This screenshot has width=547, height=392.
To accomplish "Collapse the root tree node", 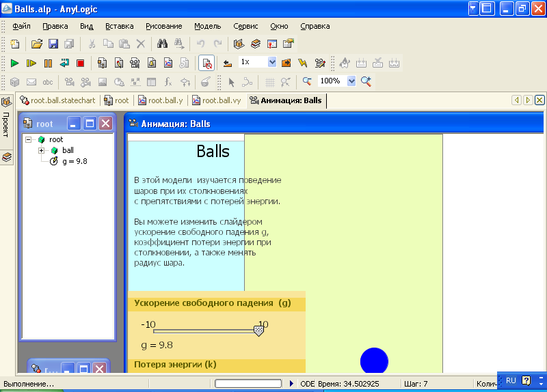I will (28, 140).
